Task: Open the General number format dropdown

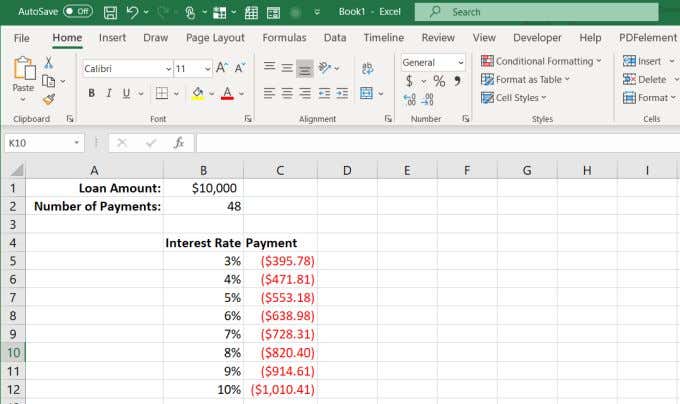Action: click(461, 62)
